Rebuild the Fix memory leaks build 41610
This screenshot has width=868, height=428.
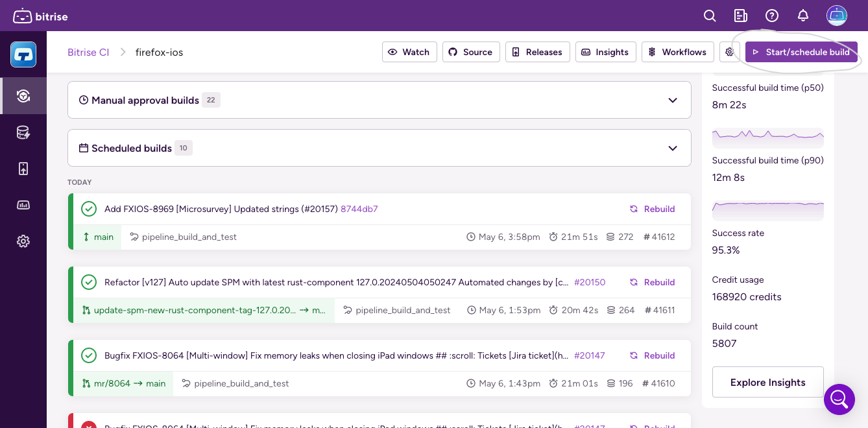653,355
